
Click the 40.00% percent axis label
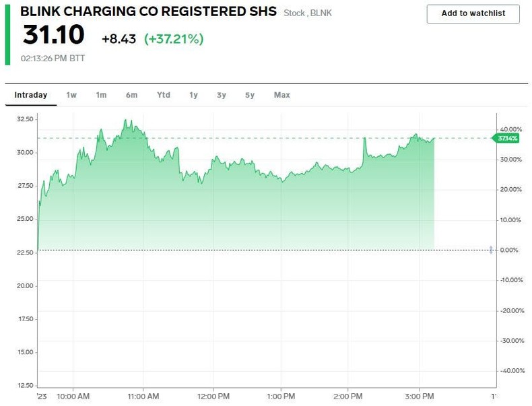510,129
